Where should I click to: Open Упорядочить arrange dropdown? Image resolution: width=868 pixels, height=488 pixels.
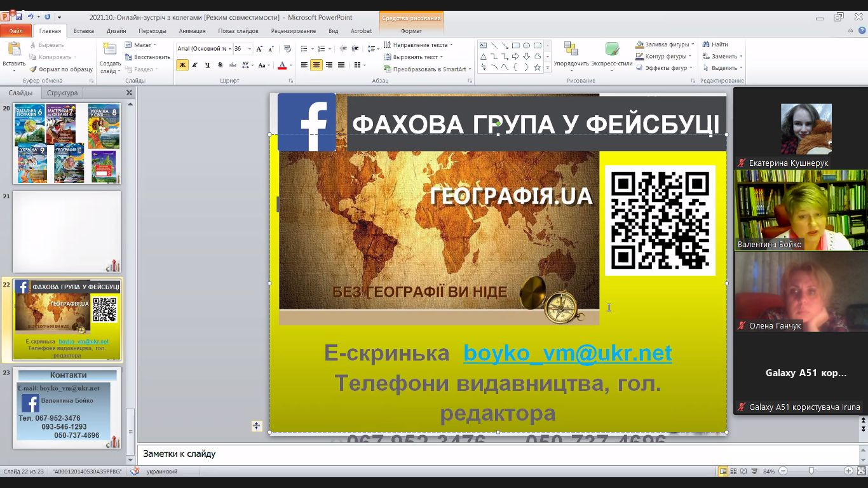pyautogui.click(x=571, y=55)
